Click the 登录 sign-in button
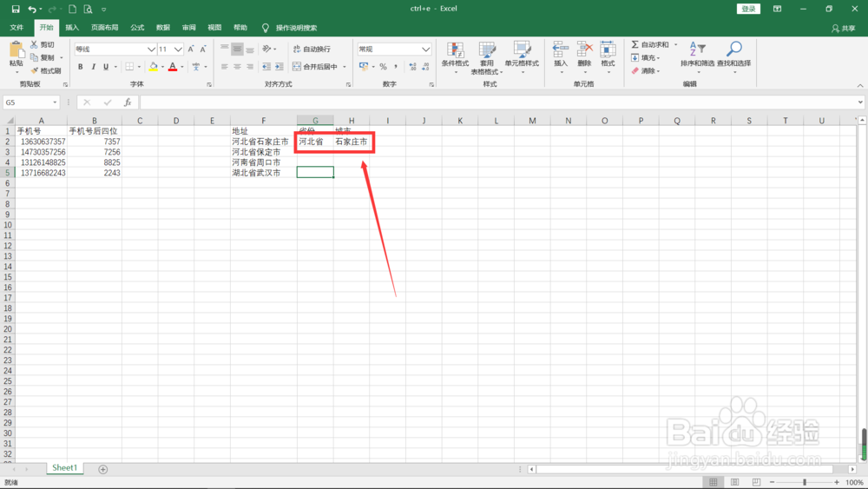 pyautogui.click(x=748, y=9)
